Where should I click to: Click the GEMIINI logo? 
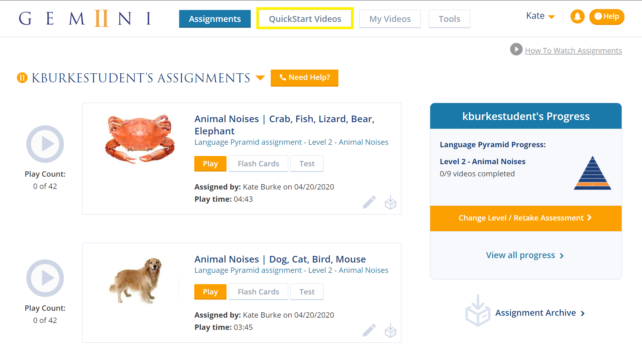coord(85,18)
